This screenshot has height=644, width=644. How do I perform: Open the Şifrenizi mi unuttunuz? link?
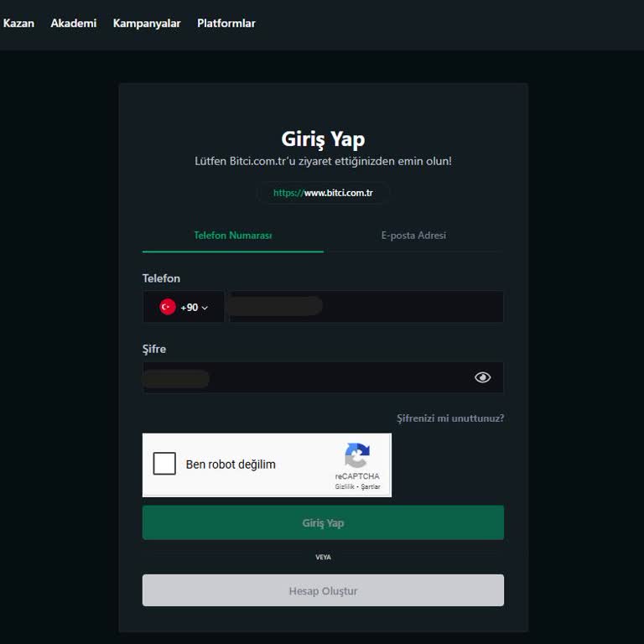pos(450,418)
